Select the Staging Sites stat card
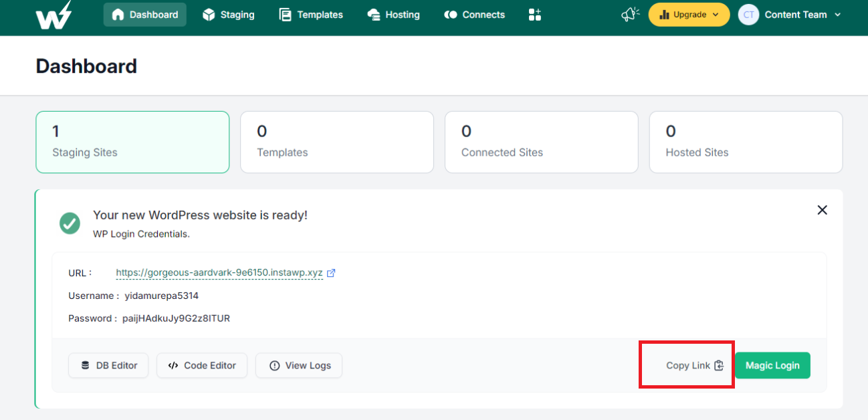 tap(132, 142)
